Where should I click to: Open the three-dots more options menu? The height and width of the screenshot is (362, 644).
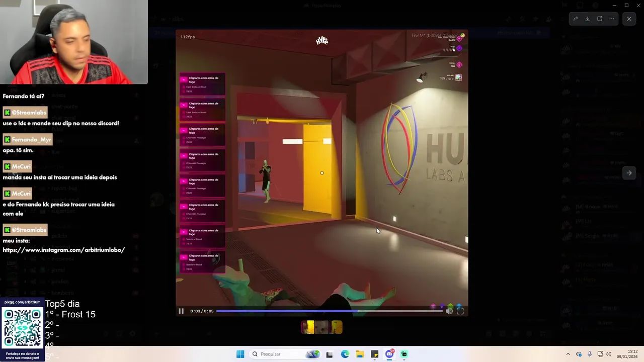pos(612,19)
